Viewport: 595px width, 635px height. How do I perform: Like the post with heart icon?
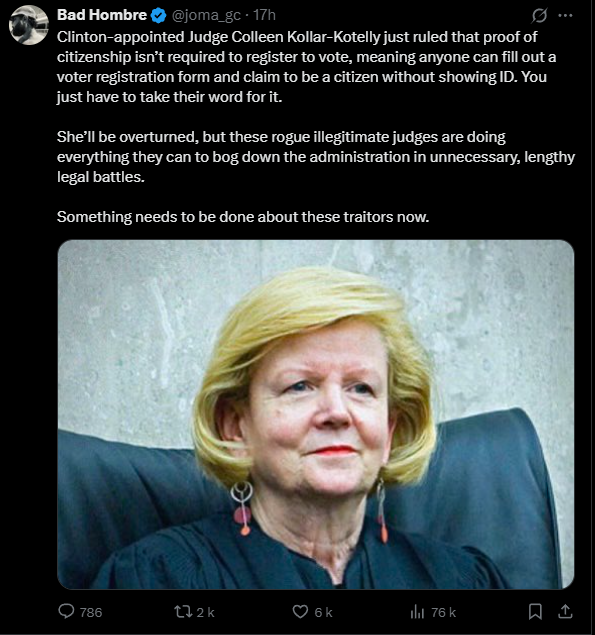coord(300,612)
